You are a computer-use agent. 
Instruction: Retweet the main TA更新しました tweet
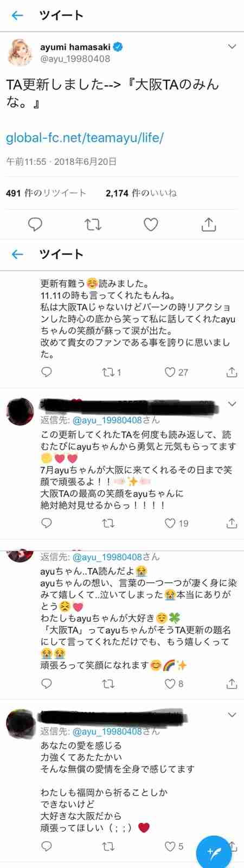(93, 224)
